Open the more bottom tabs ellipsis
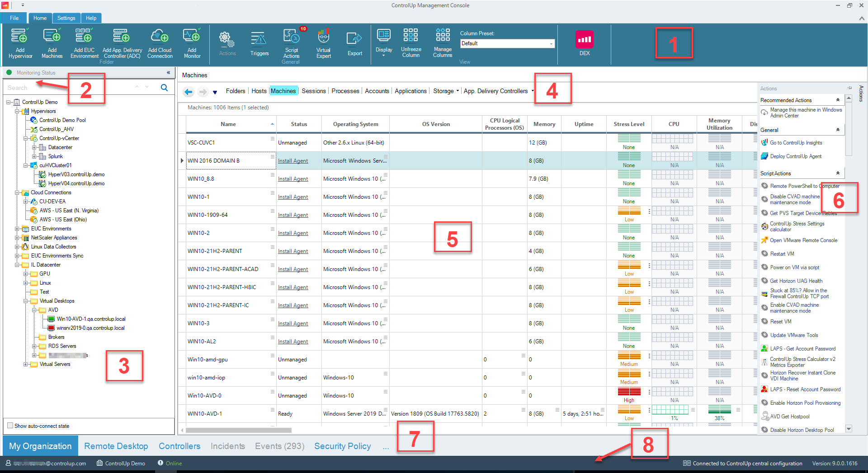This screenshot has height=473, width=868. 386,447
